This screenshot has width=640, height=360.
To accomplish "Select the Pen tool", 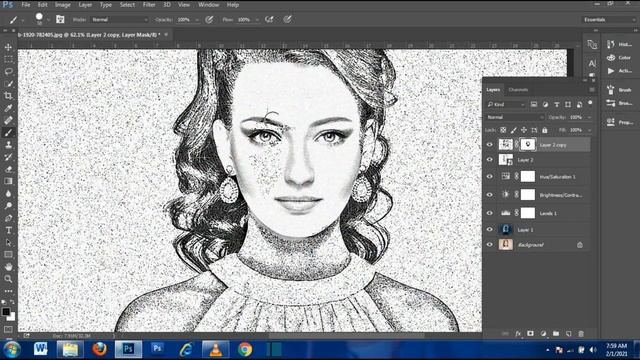I will coord(8,218).
